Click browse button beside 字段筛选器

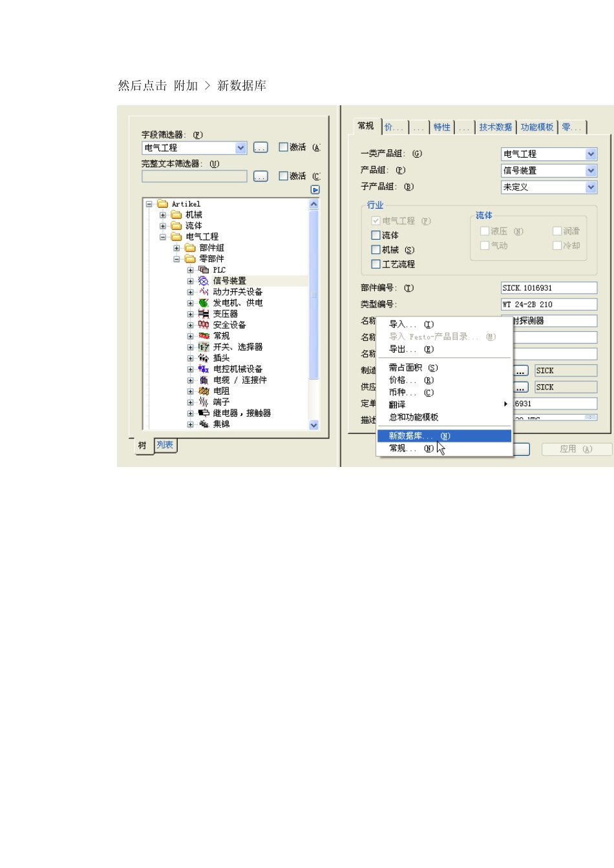(x=260, y=148)
